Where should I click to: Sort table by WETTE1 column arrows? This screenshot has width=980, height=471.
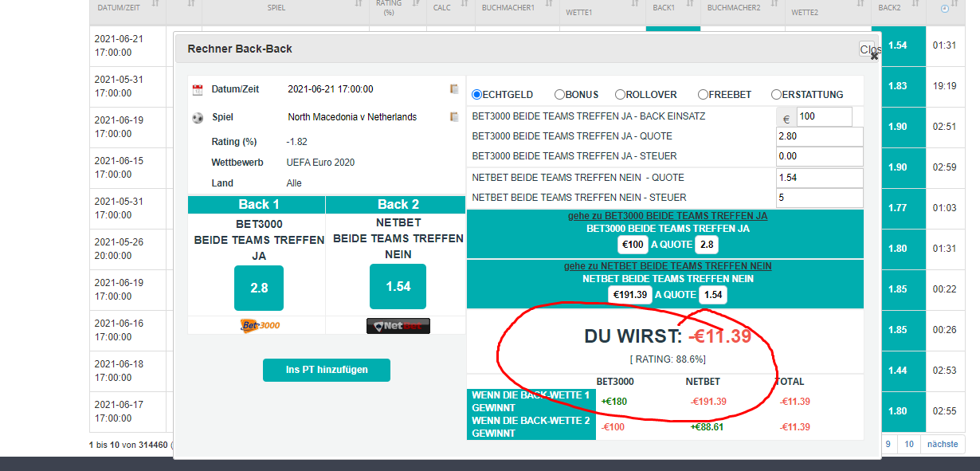click(633, 5)
